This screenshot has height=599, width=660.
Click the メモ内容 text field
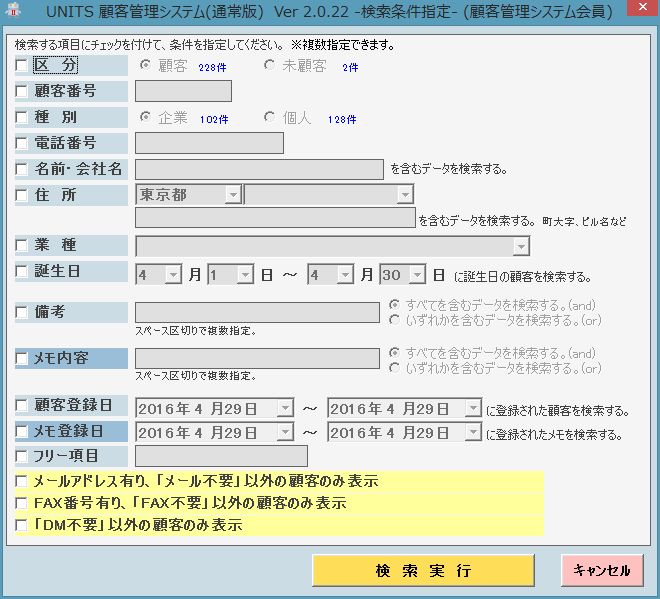pos(257,359)
